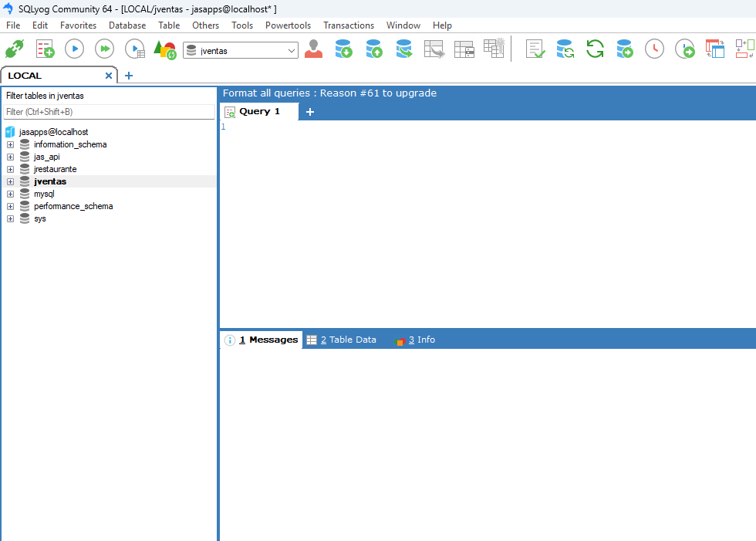Image resolution: width=756 pixels, height=541 pixels.
Task: Open the Others menu
Action: point(206,25)
